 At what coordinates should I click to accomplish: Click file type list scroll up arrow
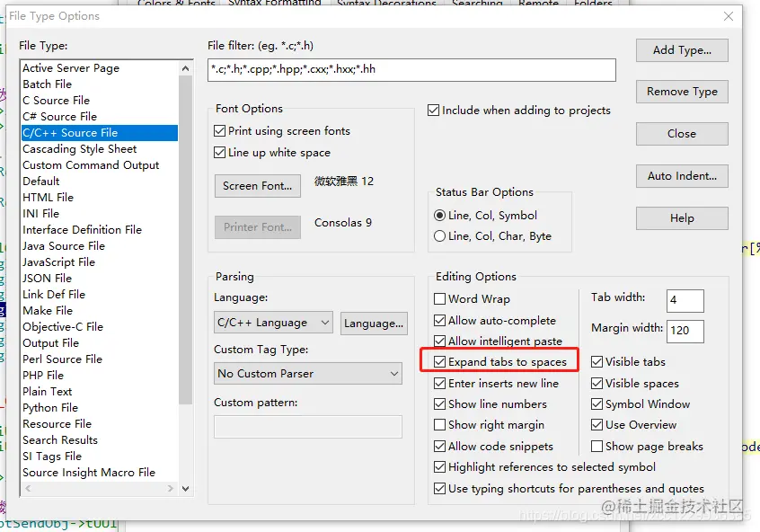(185, 68)
